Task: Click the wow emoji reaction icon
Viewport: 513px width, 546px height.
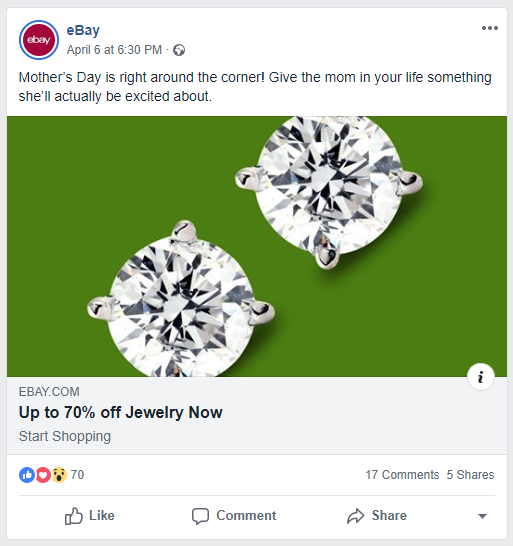Action: pos(59,475)
